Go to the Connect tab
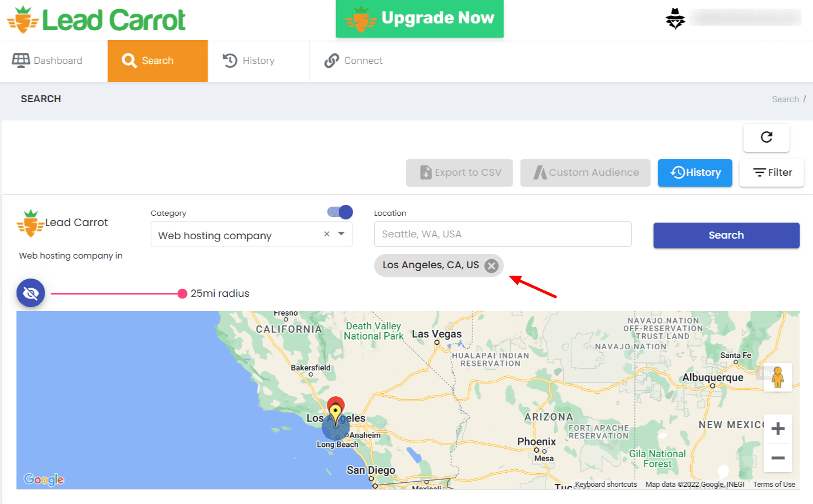 click(x=354, y=61)
